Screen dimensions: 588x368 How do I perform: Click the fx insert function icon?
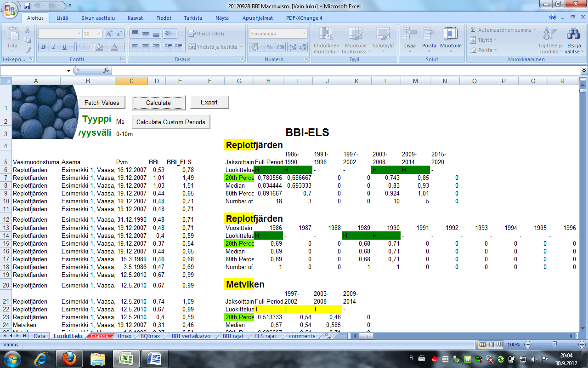click(106, 70)
